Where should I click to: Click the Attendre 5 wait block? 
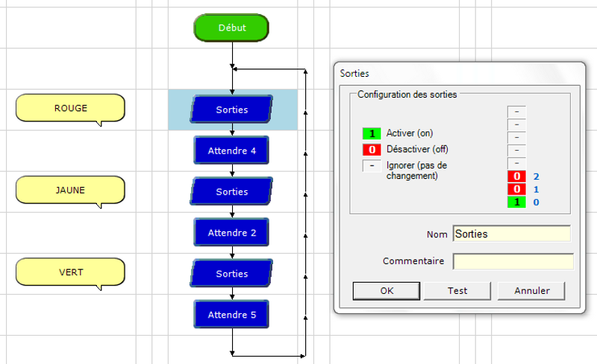click(231, 315)
